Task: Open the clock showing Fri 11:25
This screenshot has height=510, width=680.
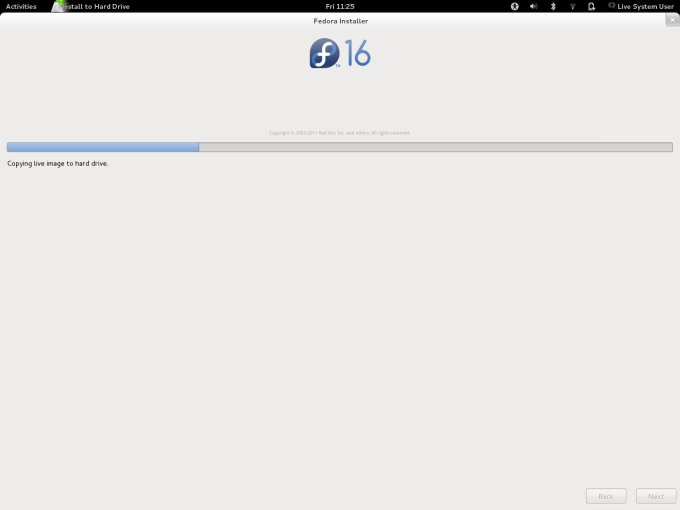Action: (x=340, y=7)
